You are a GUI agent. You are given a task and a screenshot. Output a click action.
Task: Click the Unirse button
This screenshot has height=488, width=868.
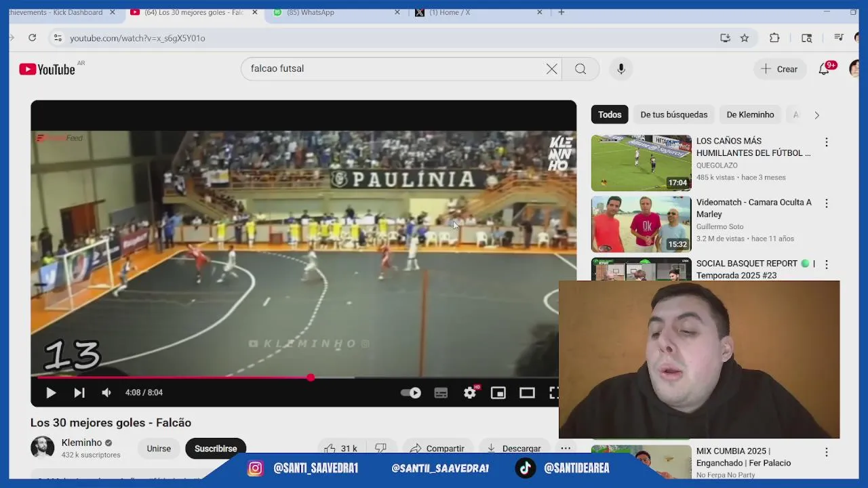point(159,449)
